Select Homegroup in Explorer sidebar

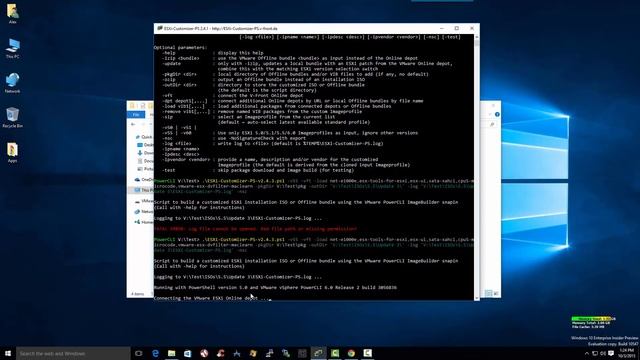[x=144, y=222]
